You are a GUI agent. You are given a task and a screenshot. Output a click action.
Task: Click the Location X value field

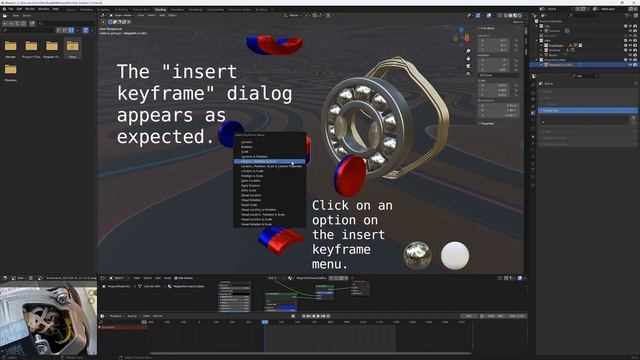pos(494,40)
